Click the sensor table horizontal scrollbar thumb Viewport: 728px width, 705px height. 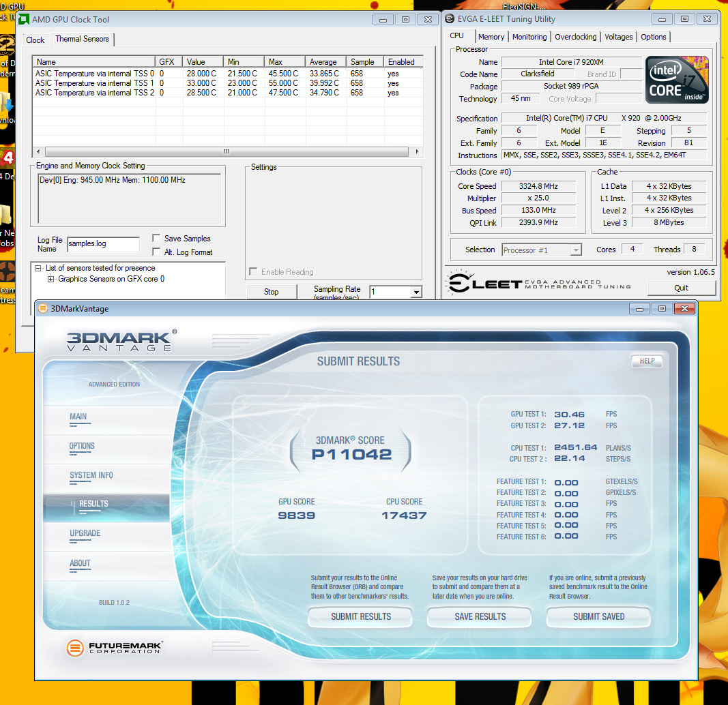(x=227, y=151)
